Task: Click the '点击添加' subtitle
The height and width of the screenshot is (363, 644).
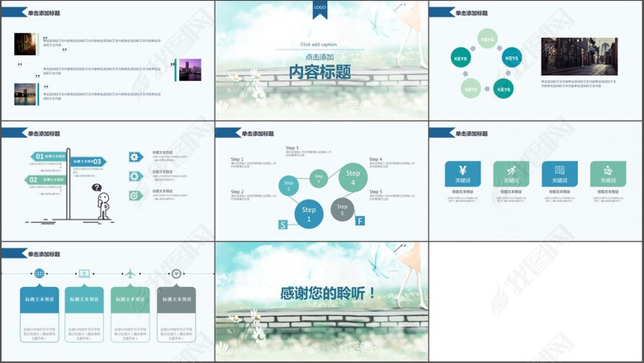Action: tap(320, 57)
